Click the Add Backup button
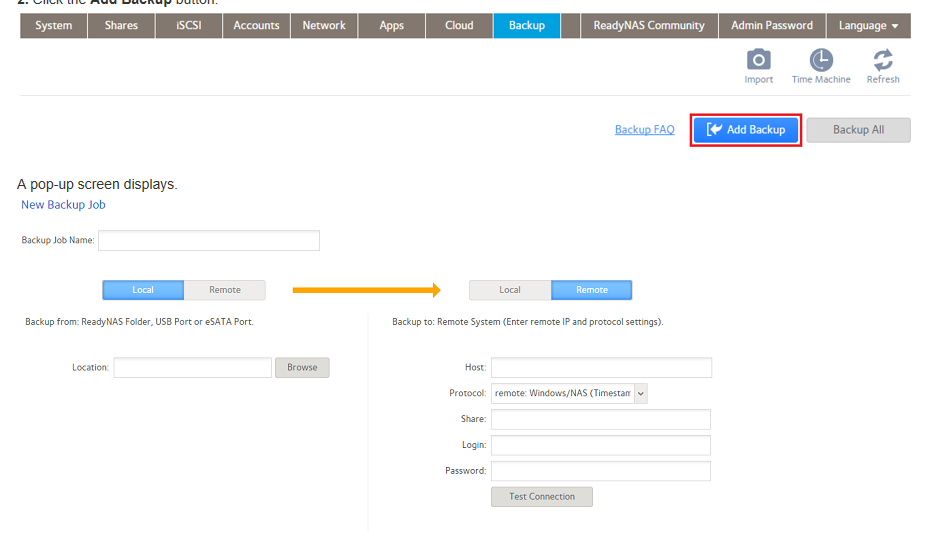The width and height of the screenshot is (942, 545). (746, 130)
